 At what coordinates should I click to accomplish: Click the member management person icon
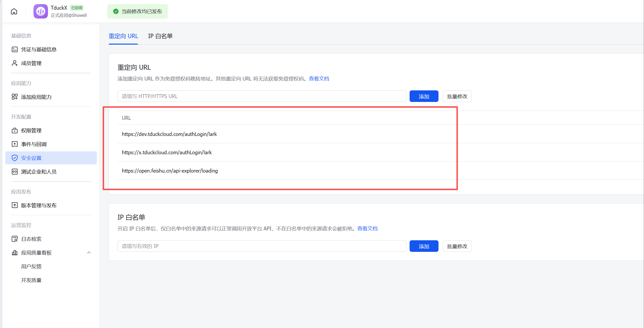tap(15, 63)
